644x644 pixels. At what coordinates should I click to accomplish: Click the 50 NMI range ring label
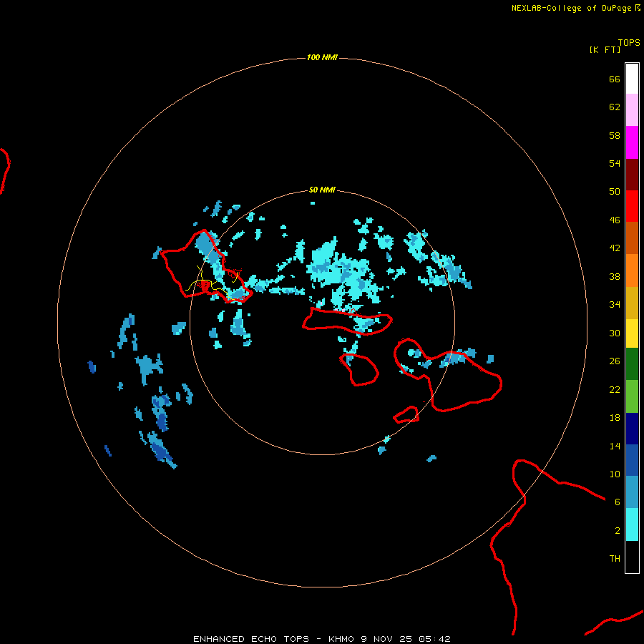[x=322, y=190]
